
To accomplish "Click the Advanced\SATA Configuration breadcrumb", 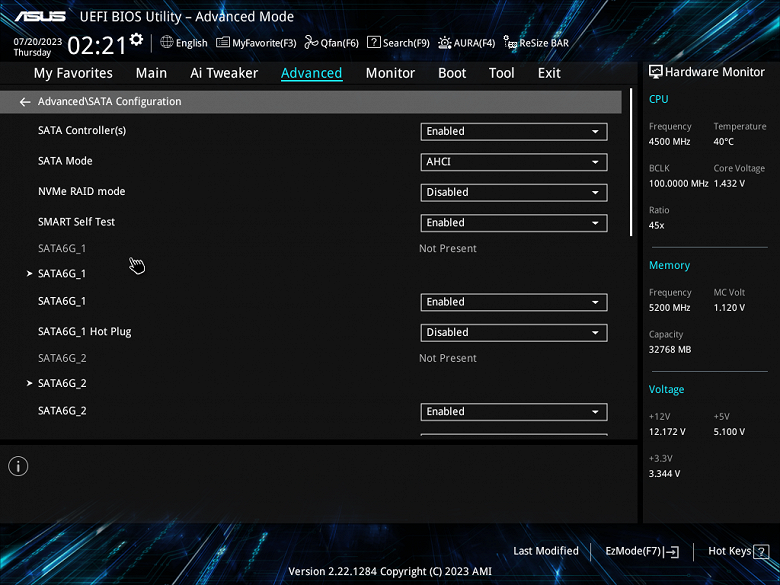I will click(x=109, y=101).
